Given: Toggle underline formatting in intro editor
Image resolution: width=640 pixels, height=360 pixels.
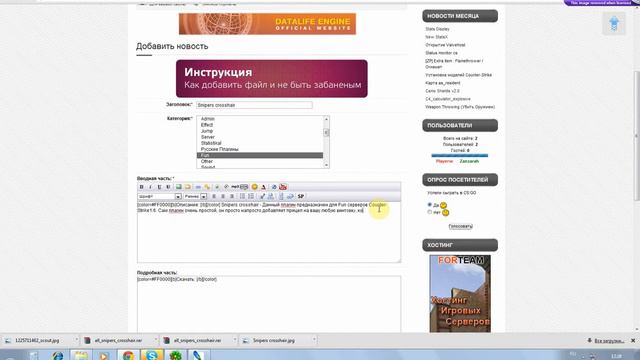Looking at the screenshot, I should coord(159,187).
